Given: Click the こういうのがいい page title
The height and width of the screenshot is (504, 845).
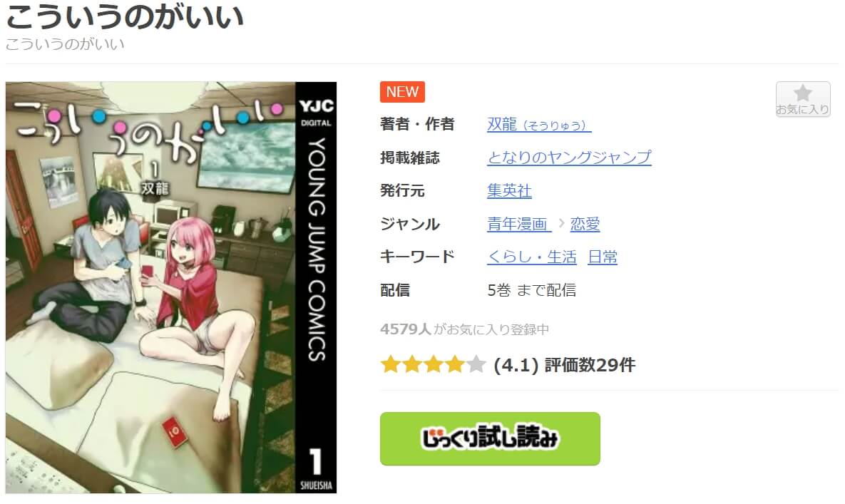Looking at the screenshot, I should point(125,16).
